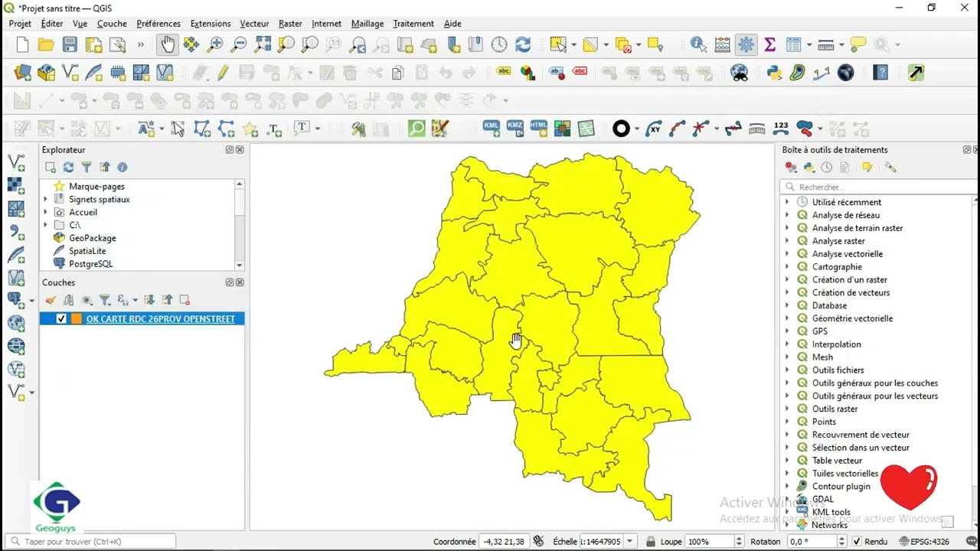The image size is (980, 551).
Task: Click the Coordonnée value field
Action: [503, 541]
